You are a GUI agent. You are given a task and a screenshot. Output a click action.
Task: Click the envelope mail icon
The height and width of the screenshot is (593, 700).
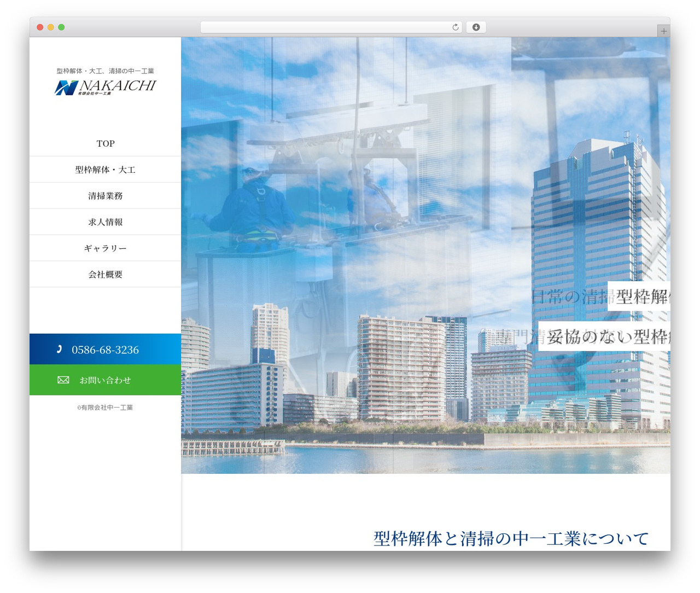[63, 380]
